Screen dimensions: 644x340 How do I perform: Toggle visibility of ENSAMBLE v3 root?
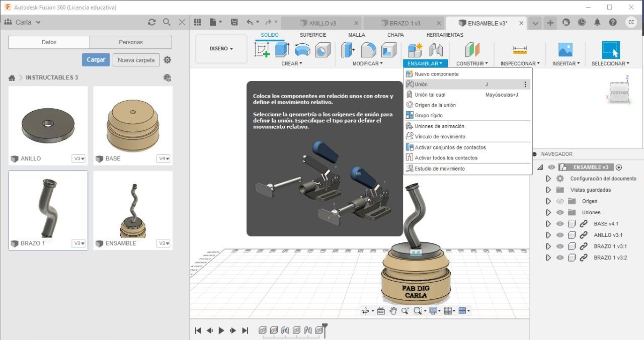(552, 167)
